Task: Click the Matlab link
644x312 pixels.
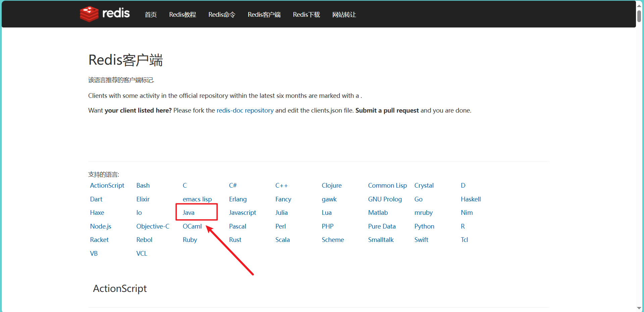Action: [378, 213]
